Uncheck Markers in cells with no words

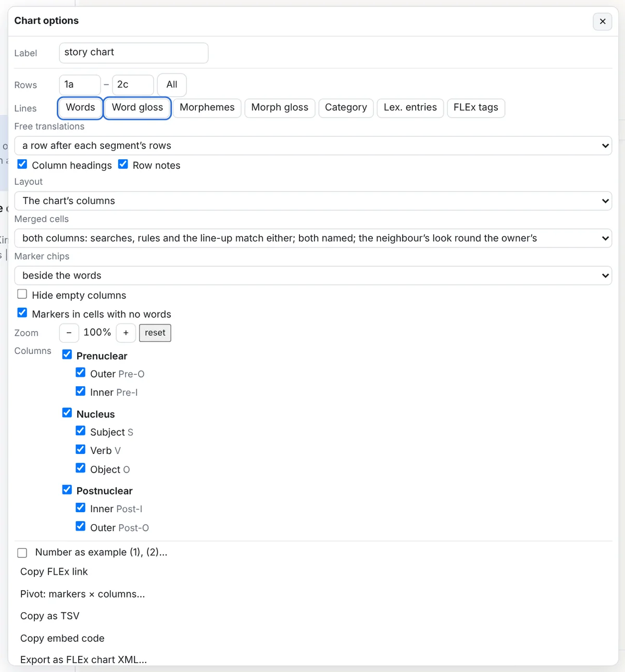pos(22,313)
